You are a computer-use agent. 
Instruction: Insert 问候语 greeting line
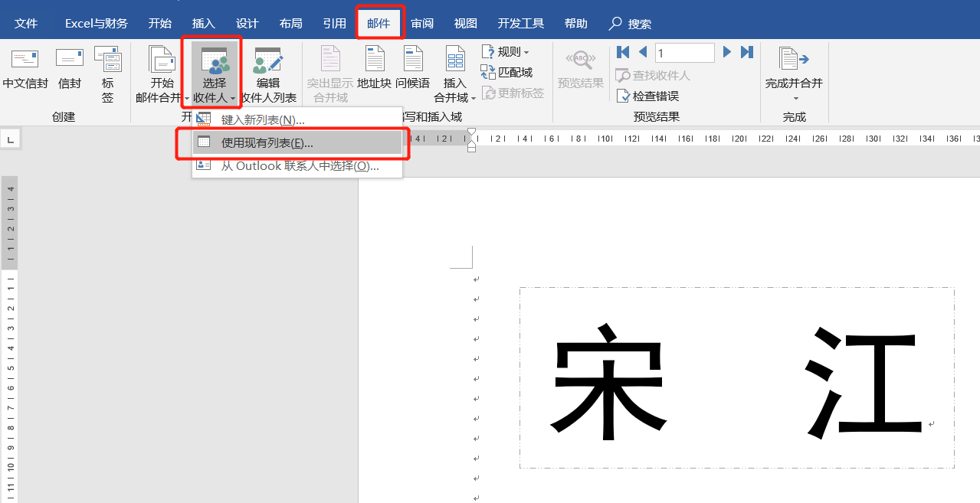pos(413,69)
